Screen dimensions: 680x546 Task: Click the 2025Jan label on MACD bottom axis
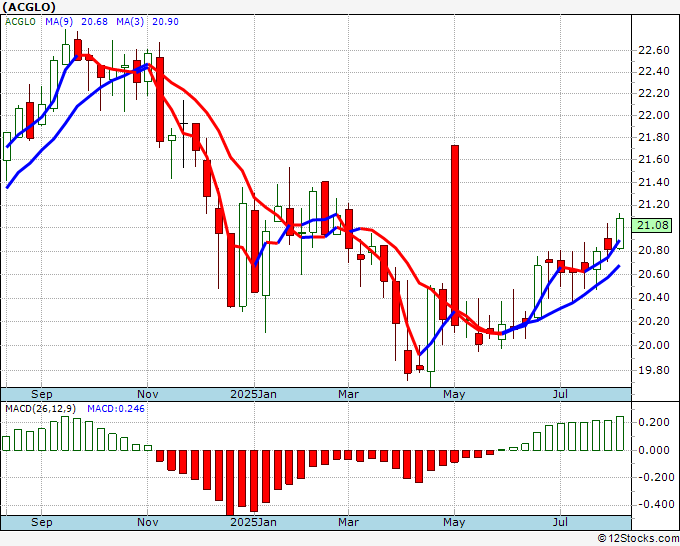coord(253,522)
